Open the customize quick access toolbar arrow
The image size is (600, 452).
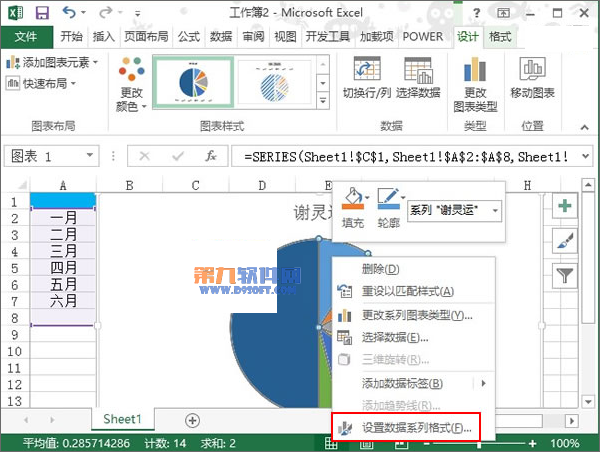[x=137, y=13]
